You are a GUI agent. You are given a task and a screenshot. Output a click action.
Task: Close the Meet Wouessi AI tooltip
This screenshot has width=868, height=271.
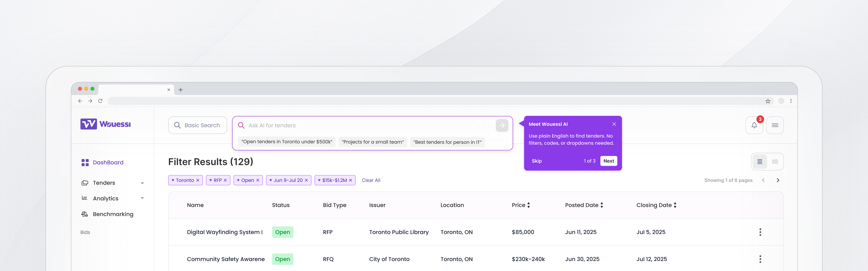[x=614, y=124]
